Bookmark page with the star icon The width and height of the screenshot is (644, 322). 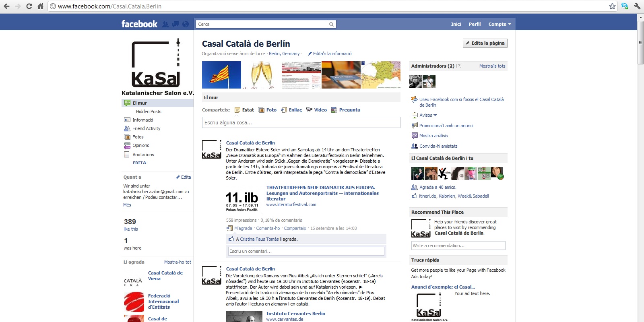coord(612,6)
